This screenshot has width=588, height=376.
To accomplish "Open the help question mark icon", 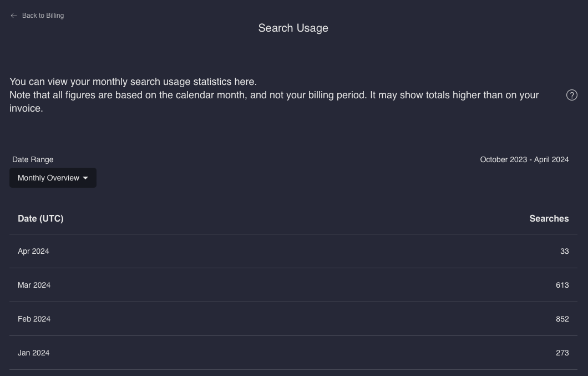I will (x=571, y=95).
